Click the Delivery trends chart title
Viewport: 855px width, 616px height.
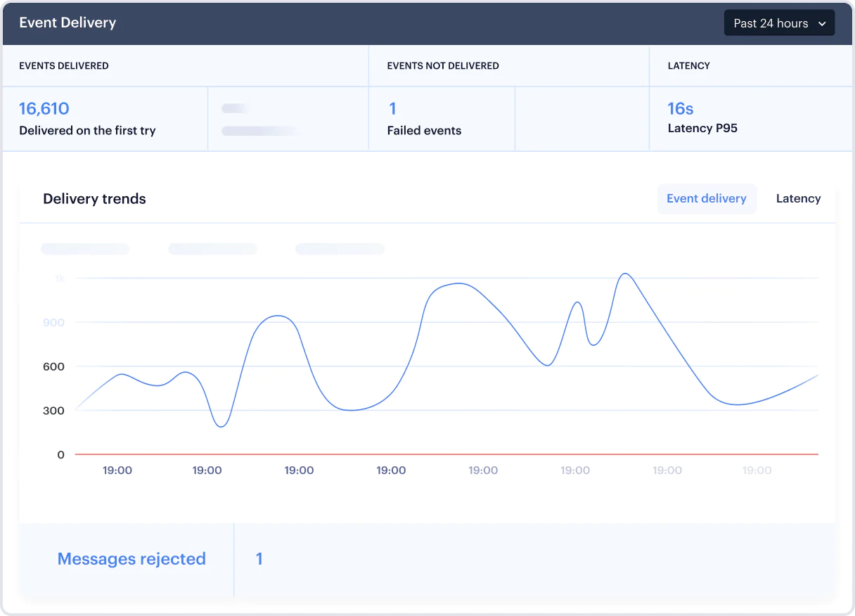(94, 199)
